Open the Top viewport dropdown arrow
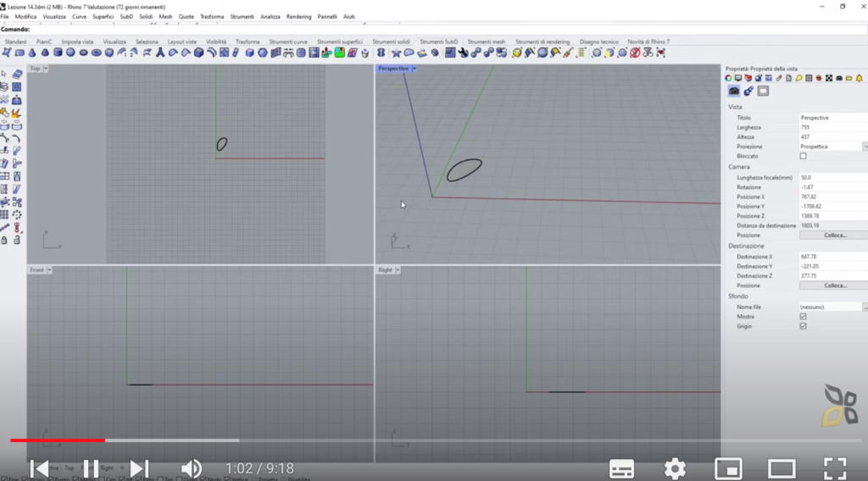 click(46, 69)
